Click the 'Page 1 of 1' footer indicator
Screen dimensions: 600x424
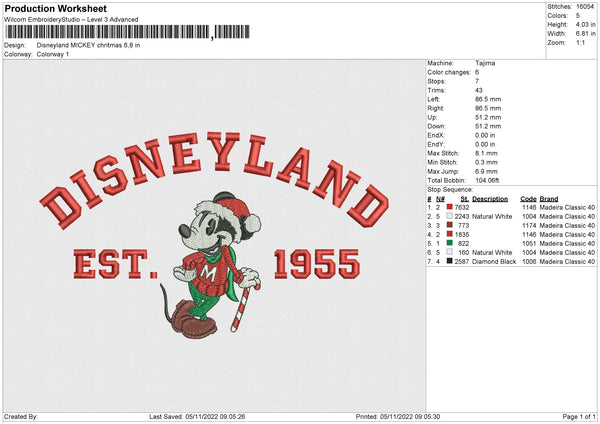click(x=579, y=417)
